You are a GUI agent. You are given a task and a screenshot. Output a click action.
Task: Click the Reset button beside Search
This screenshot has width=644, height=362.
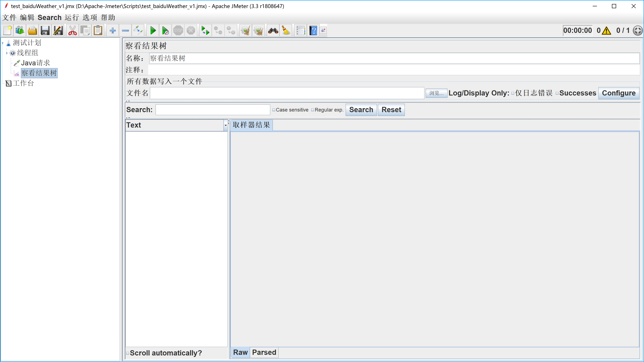point(391,110)
